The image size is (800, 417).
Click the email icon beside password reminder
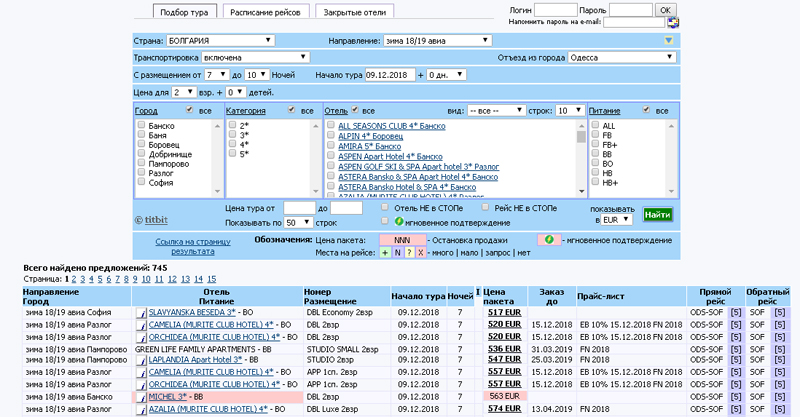(x=674, y=21)
